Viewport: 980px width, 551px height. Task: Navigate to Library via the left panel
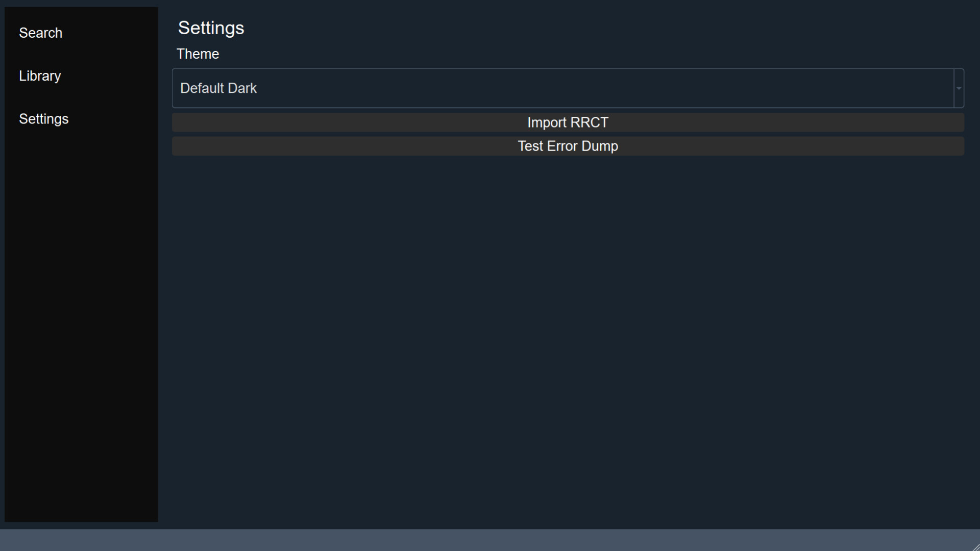(x=39, y=76)
